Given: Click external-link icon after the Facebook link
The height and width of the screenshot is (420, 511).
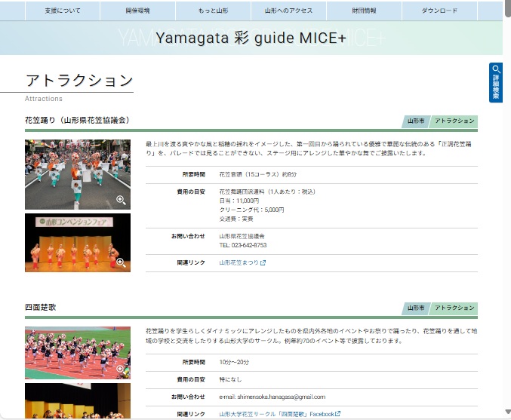Looking at the screenshot, I should coord(337,414).
